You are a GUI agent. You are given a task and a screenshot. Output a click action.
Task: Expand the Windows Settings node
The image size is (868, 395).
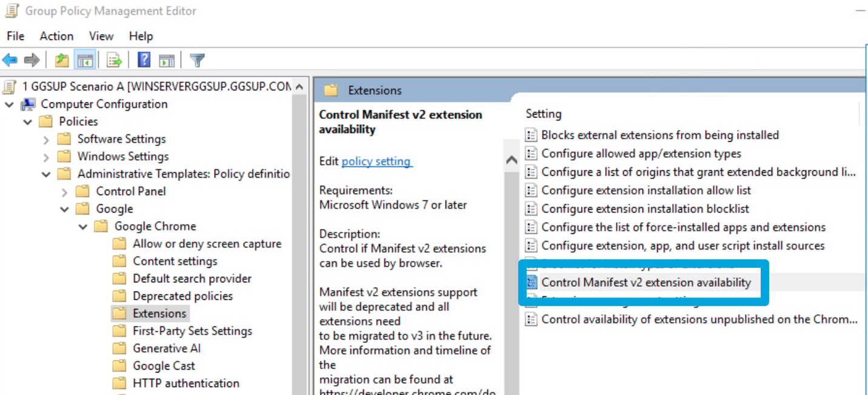click(x=47, y=158)
